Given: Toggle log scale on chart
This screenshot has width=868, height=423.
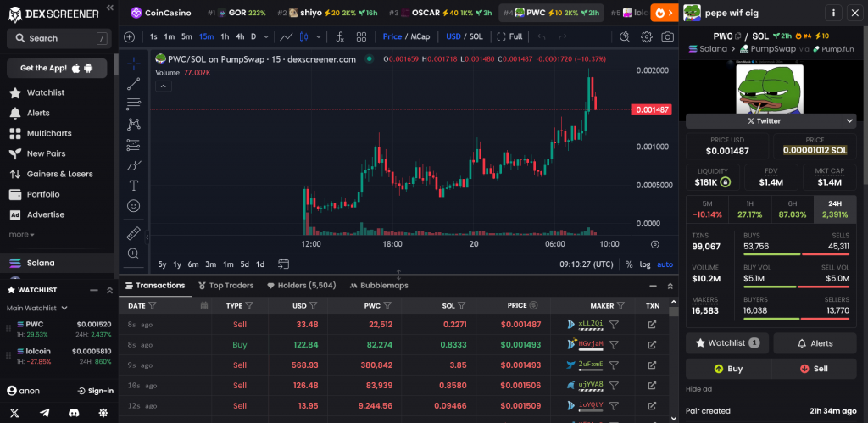Looking at the screenshot, I should pyautogui.click(x=645, y=264).
